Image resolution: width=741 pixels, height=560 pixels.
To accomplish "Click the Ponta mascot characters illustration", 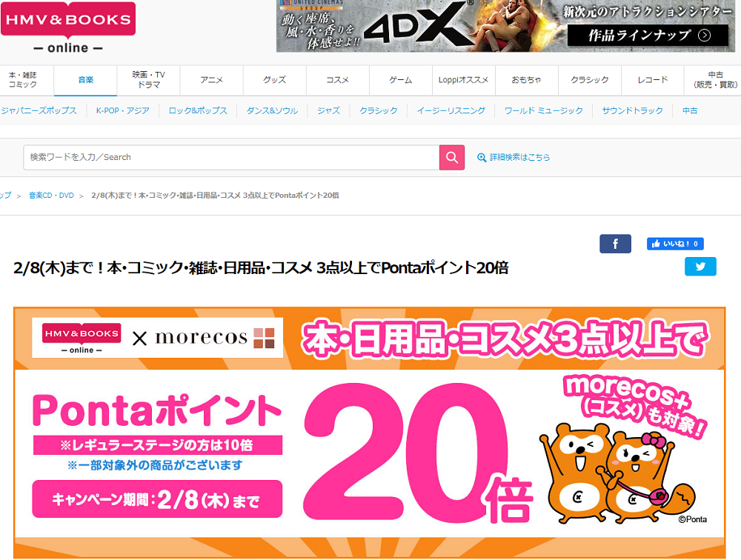I will [619, 473].
